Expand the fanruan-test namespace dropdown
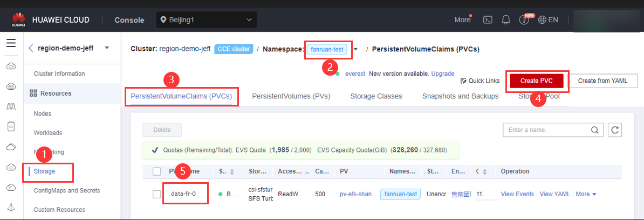Screen dimensions: 644x220 coord(356,50)
